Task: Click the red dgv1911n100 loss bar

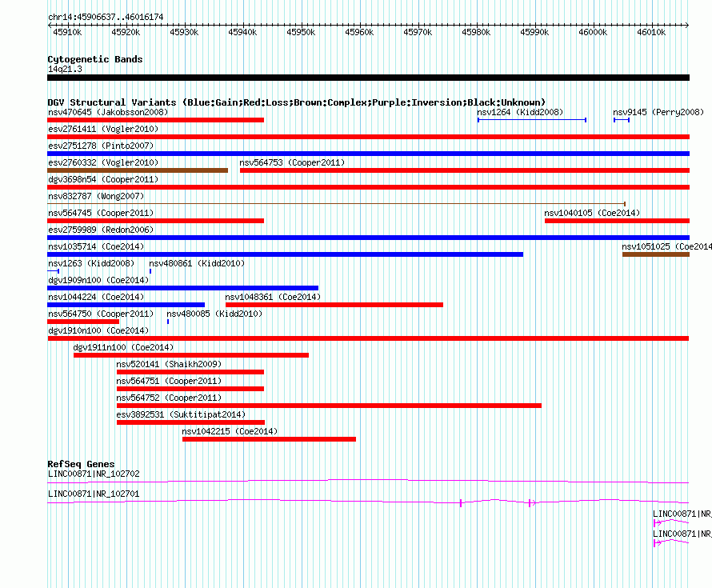Action: pyautogui.click(x=191, y=355)
